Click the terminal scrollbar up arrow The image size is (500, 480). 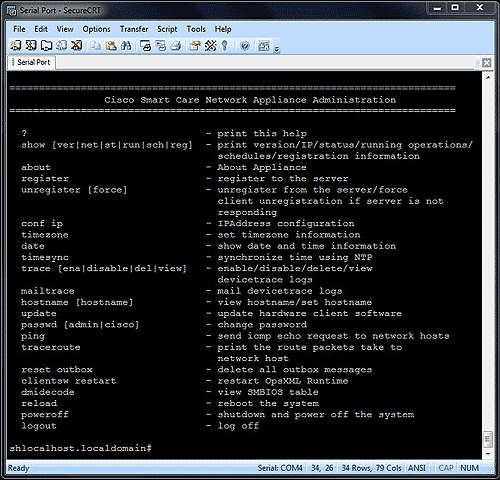[x=488, y=77]
